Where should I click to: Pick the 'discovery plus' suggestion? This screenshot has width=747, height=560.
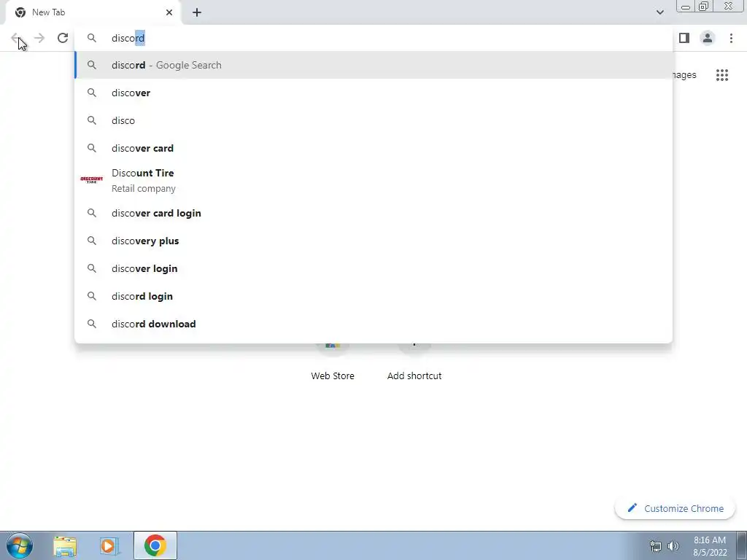click(373, 241)
